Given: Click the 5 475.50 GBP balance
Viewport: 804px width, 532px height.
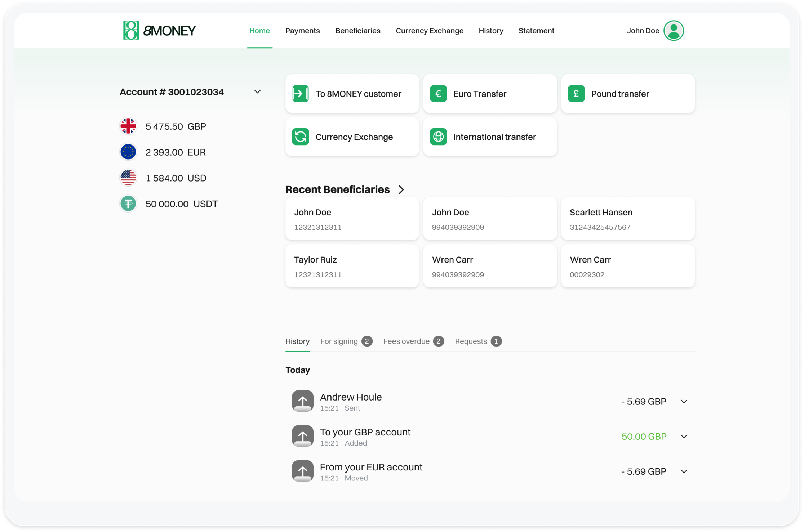Looking at the screenshot, I should 176,126.
